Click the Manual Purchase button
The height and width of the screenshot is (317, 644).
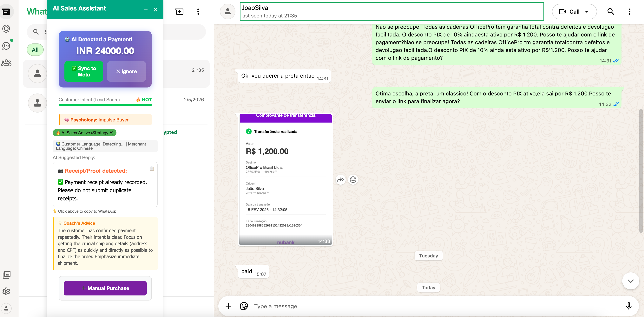pos(105,288)
